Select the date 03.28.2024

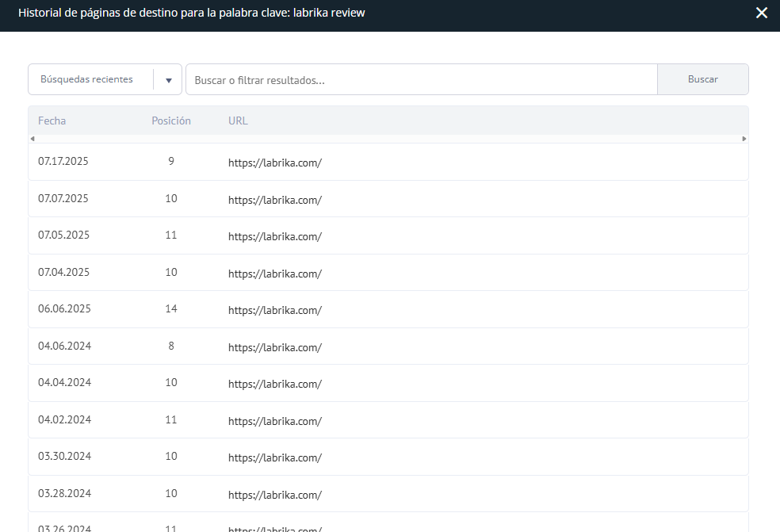coord(65,493)
